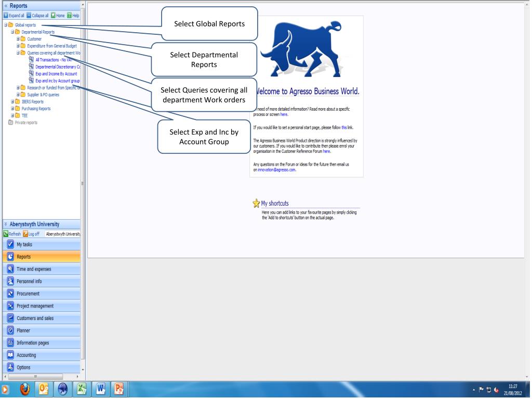Click the splitter handle beside the Reports panel
The image size is (532, 399).
click(83, 183)
